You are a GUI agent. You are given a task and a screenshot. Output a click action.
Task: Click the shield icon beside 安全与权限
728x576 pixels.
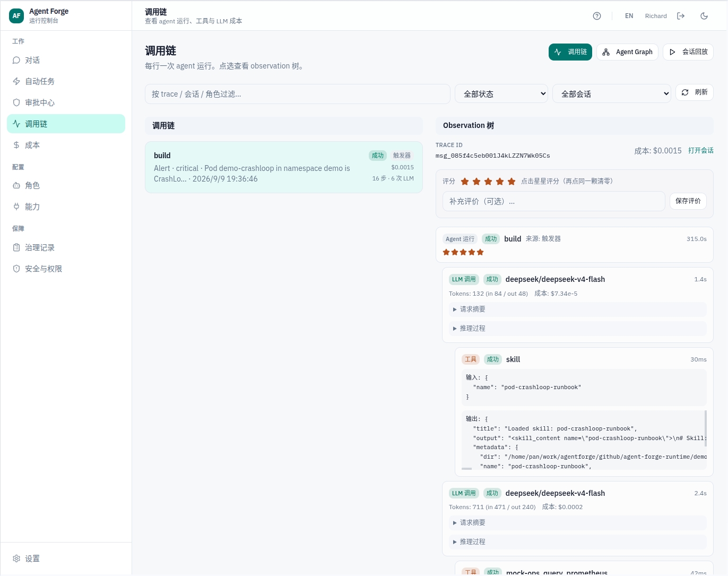16,269
